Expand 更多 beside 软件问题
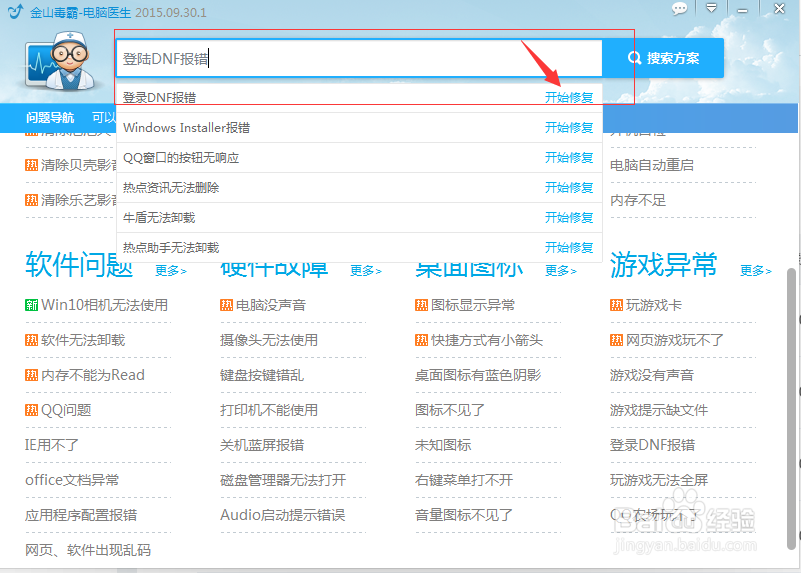The height and width of the screenshot is (573, 801). [171, 270]
